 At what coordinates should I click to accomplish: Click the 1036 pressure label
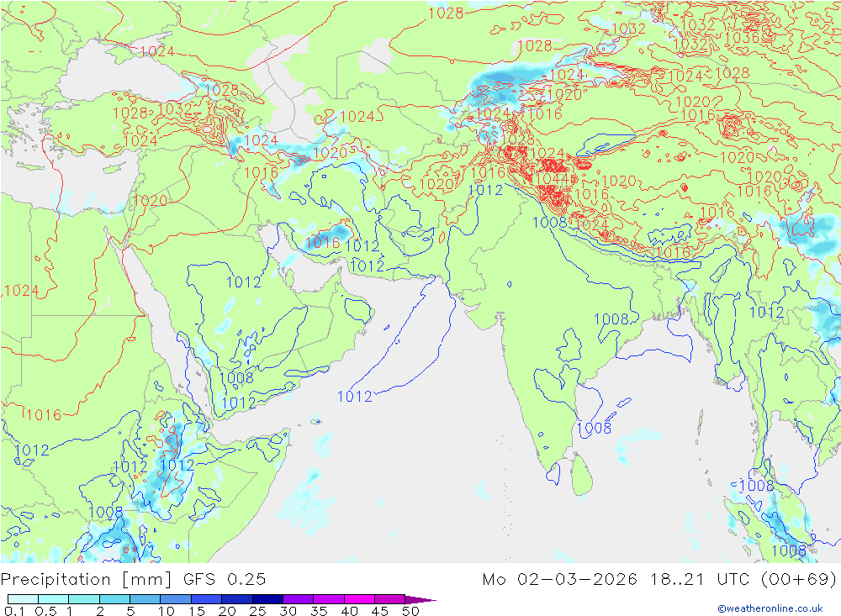pyautogui.click(x=741, y=38)
